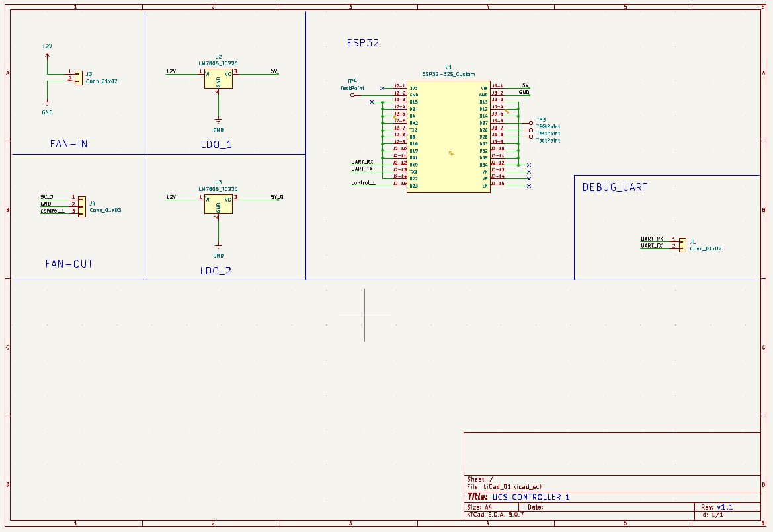773x532 pixels.
Task: Pick the J3 two-pin connector symbol
Action: [x=78, y=77]
